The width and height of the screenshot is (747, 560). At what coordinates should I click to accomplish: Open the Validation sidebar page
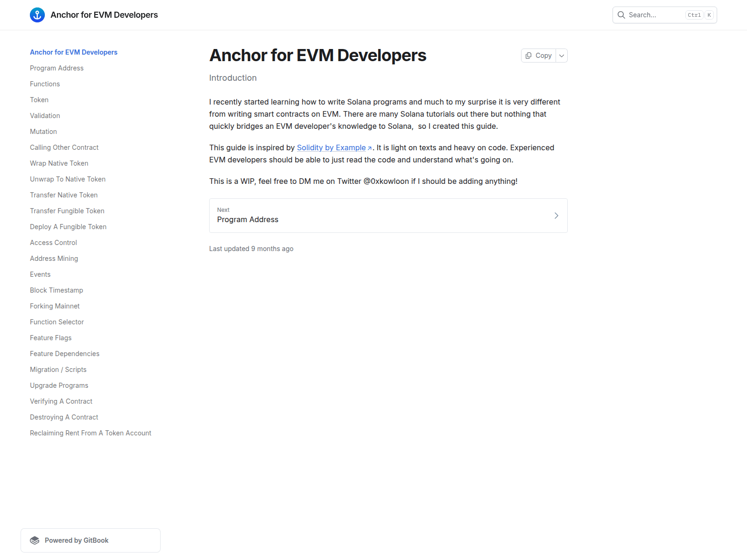click(x=45, y=116)
